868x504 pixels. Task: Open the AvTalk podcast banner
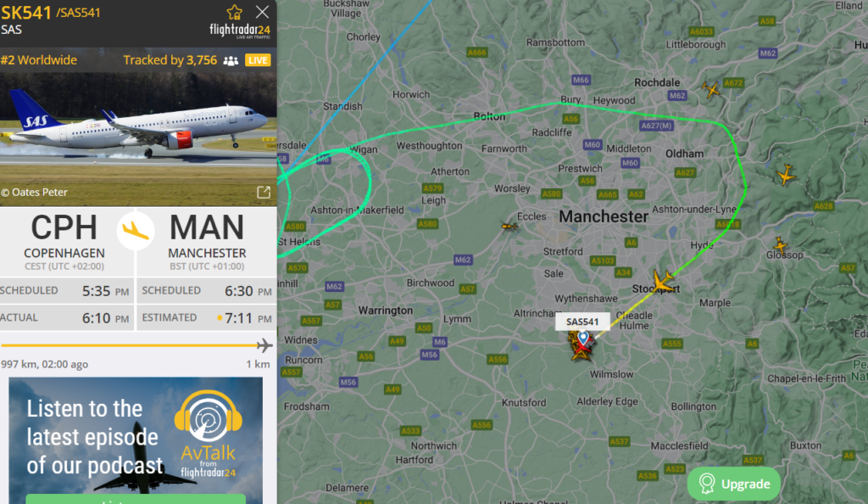click(136, 440)
